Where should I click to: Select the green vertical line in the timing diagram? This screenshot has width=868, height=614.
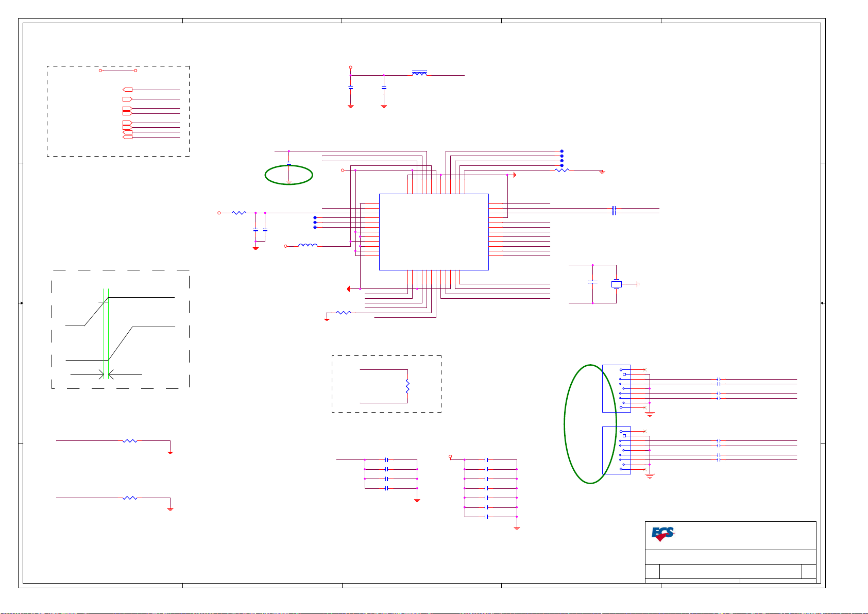click(x=108, y=334)
